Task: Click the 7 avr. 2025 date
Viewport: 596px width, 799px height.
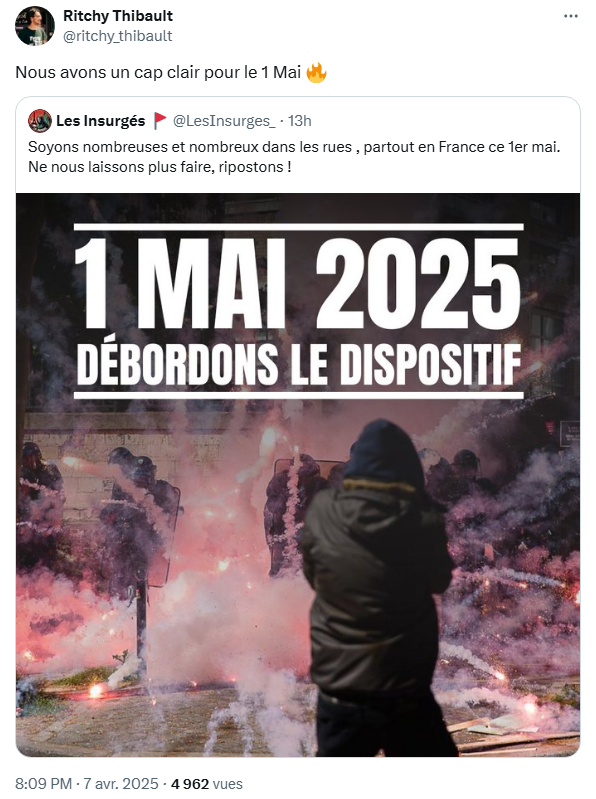Action: click(x=121, y=783)
